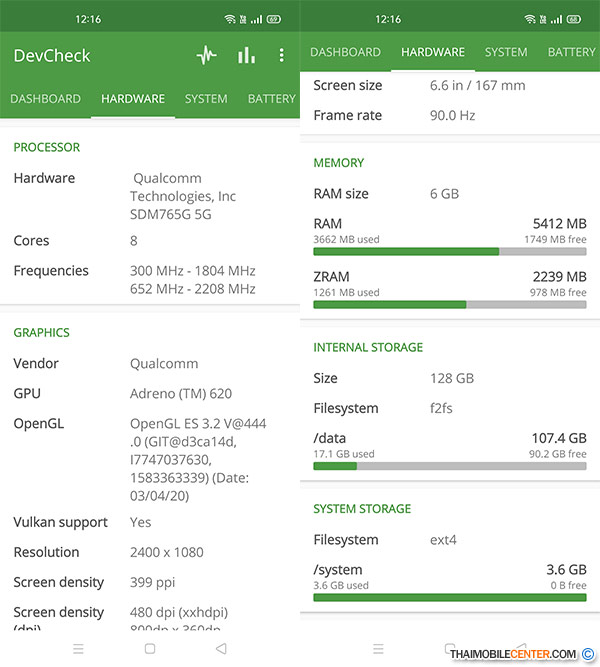Open the Battery tab on right screen
The height and width of the screenshot is (667, 600).
click(571, 52)
